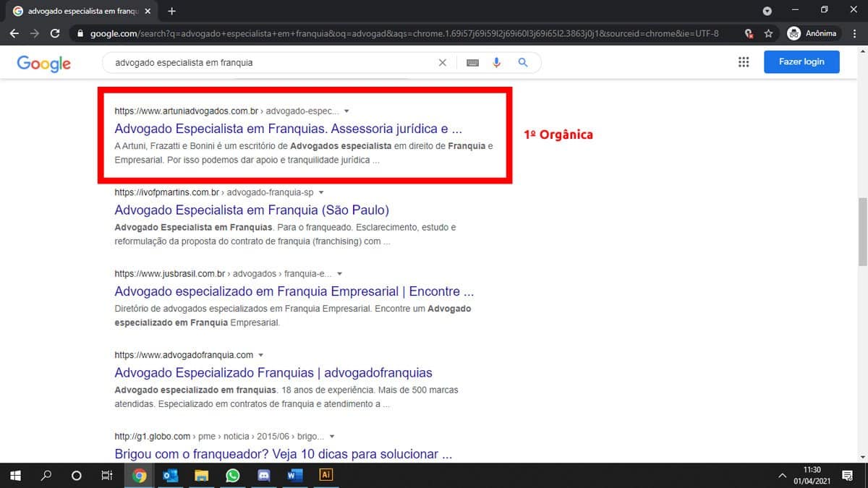Reload the Google search page
Screen dimensions: 868x488
click(x=55, y=33)
